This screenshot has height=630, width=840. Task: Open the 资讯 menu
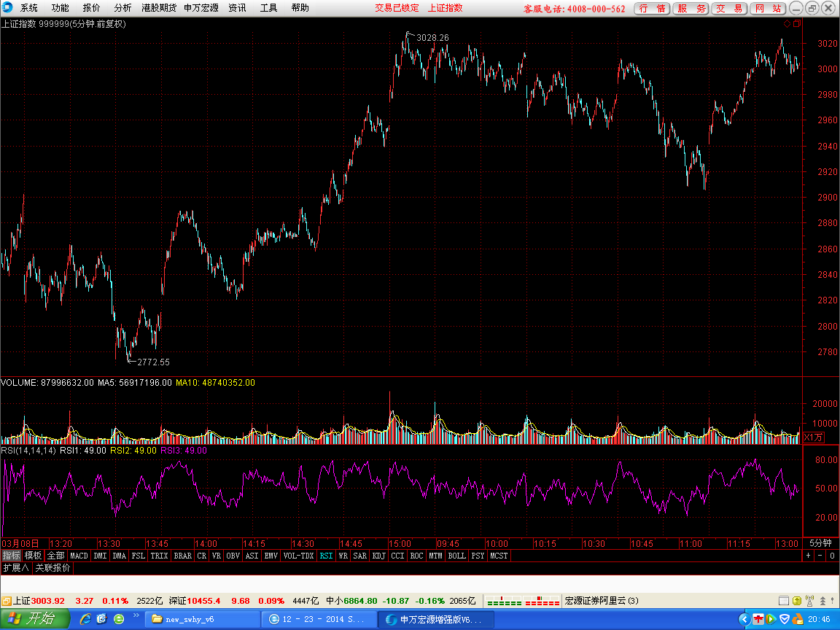[x=237, y=8]
